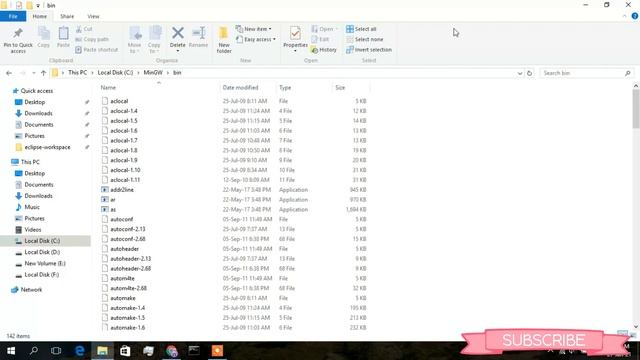Viewport: 640px width, 360px height.
Task: Select Local Disk (D:) in sidebar
Action: pos(42,252)
